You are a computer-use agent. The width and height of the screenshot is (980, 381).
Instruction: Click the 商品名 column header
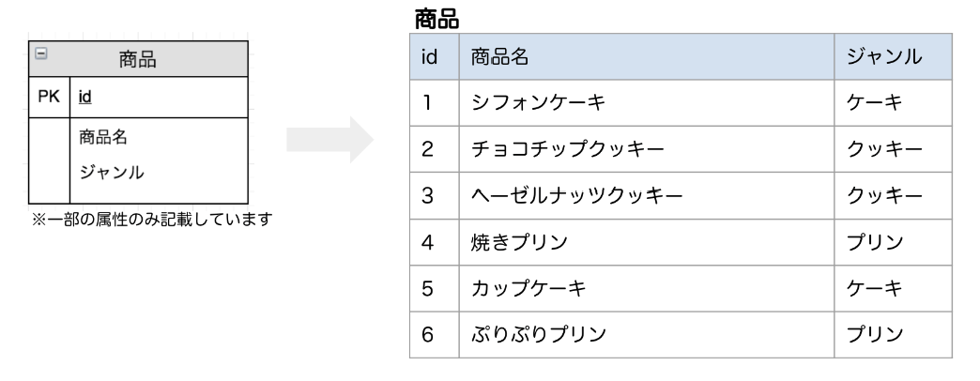coord(499,58)
